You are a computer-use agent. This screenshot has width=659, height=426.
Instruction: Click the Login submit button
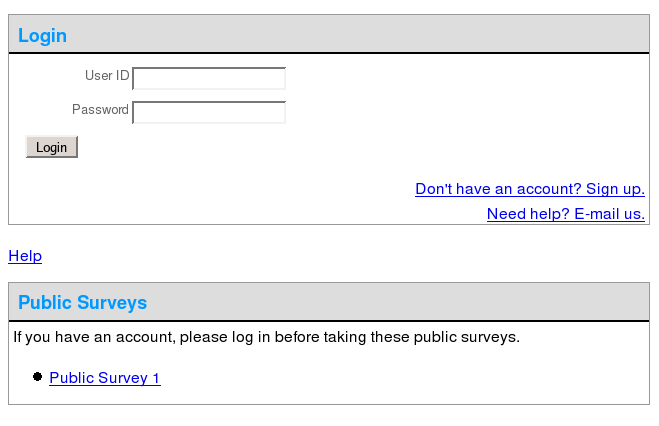point(52,147)
